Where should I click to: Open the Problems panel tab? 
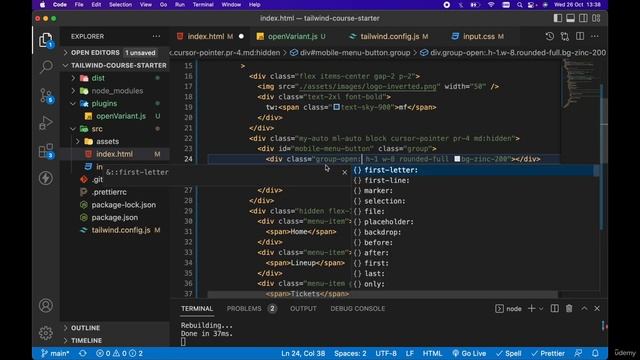[244, 309]
